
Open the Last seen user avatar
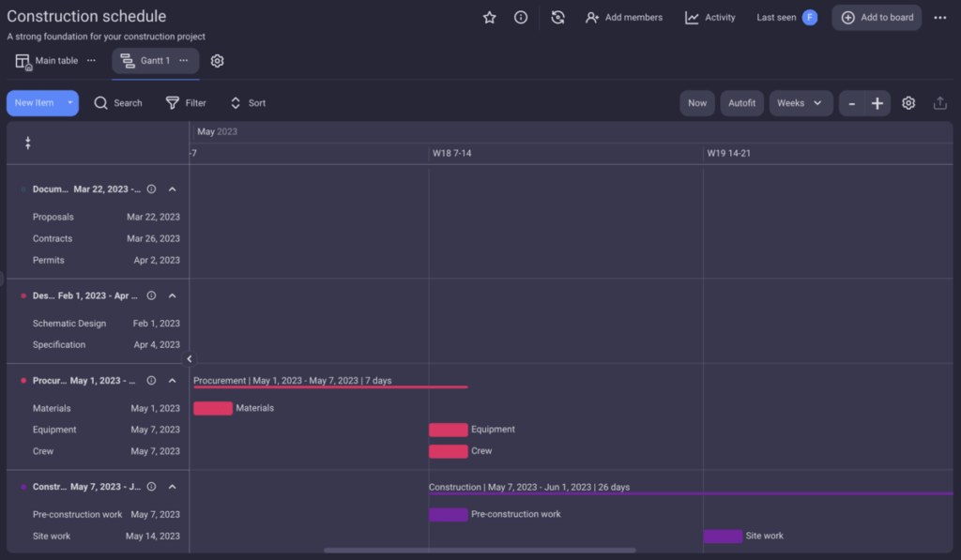coord(810,18)
